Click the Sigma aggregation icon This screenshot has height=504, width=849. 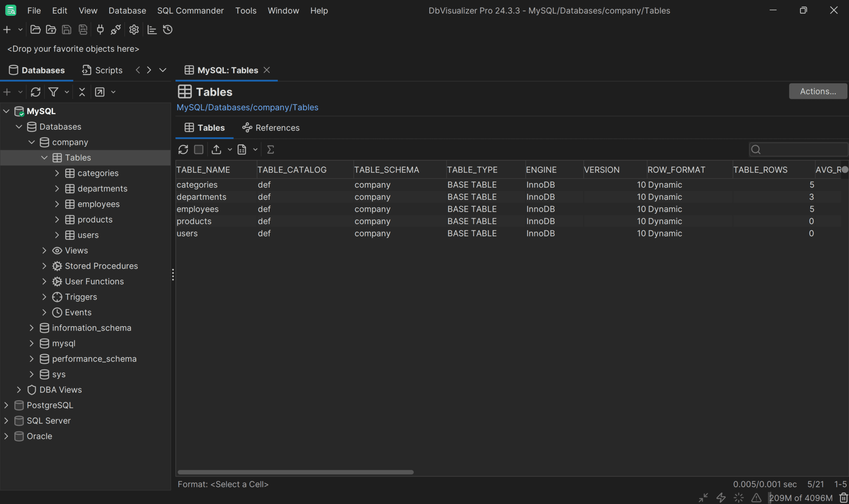coord(270,150)
